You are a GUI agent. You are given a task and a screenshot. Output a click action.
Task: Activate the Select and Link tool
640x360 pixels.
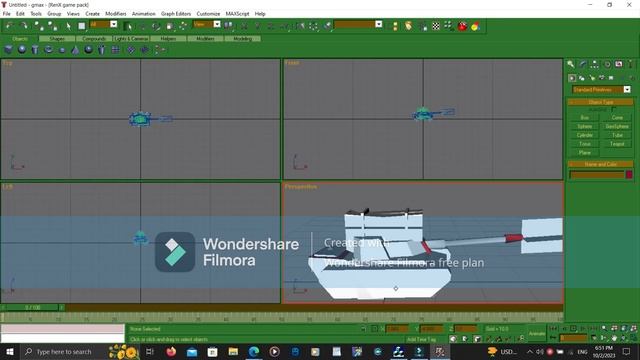38,26
